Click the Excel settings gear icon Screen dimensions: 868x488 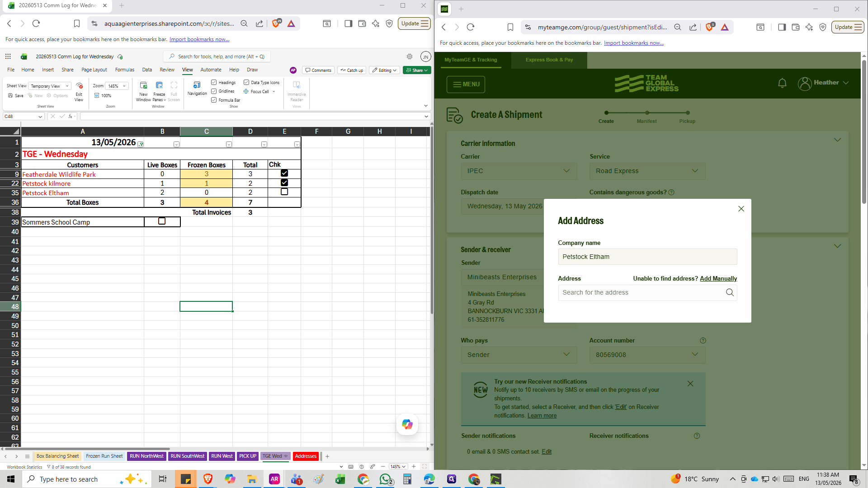(x=410, y=56)
